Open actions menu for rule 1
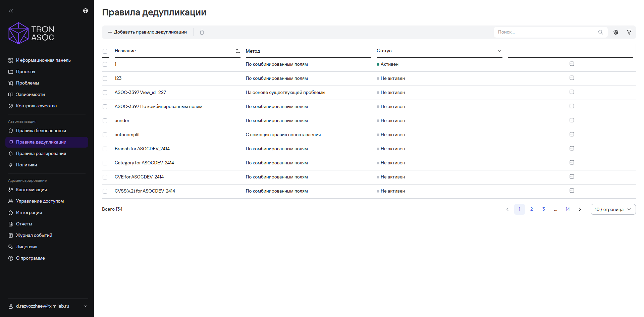 click(572, 64)
